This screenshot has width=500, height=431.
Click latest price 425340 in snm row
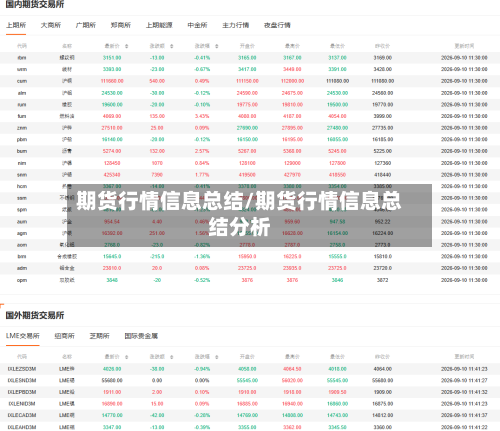click(112, 175)
